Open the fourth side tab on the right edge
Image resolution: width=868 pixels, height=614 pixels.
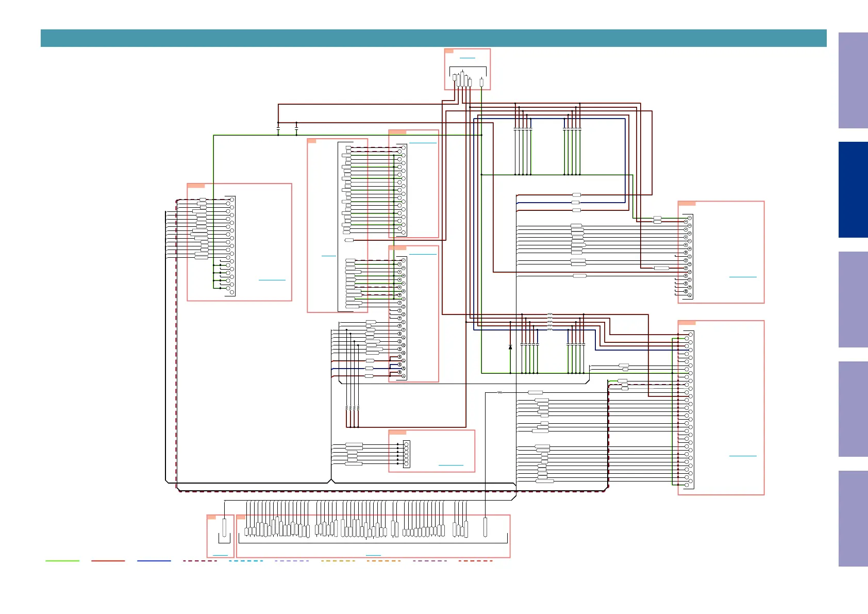click(853, 409)
